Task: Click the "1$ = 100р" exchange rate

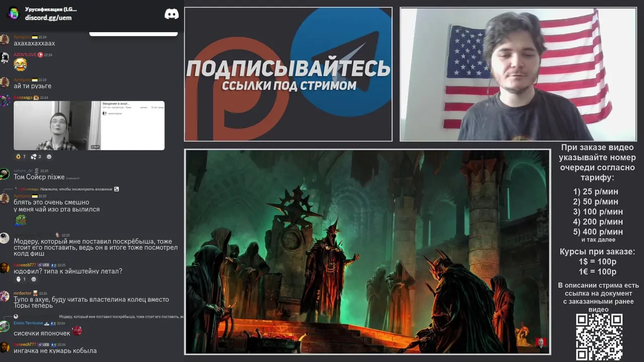Action: pos(597,261)
